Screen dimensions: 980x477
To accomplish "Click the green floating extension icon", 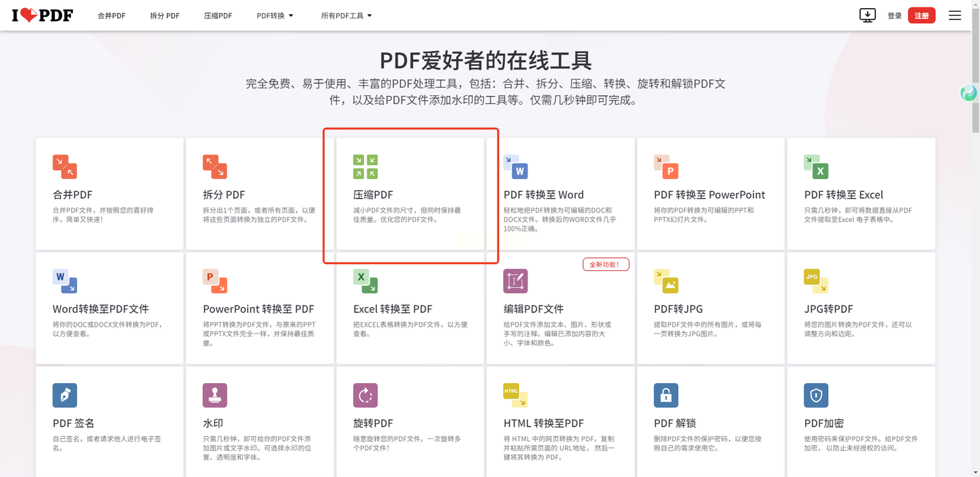I will tap(969, 93).
